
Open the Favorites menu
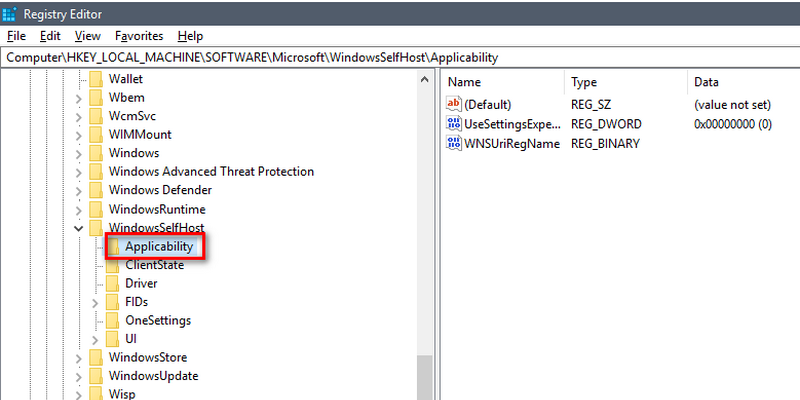[139, 36]
